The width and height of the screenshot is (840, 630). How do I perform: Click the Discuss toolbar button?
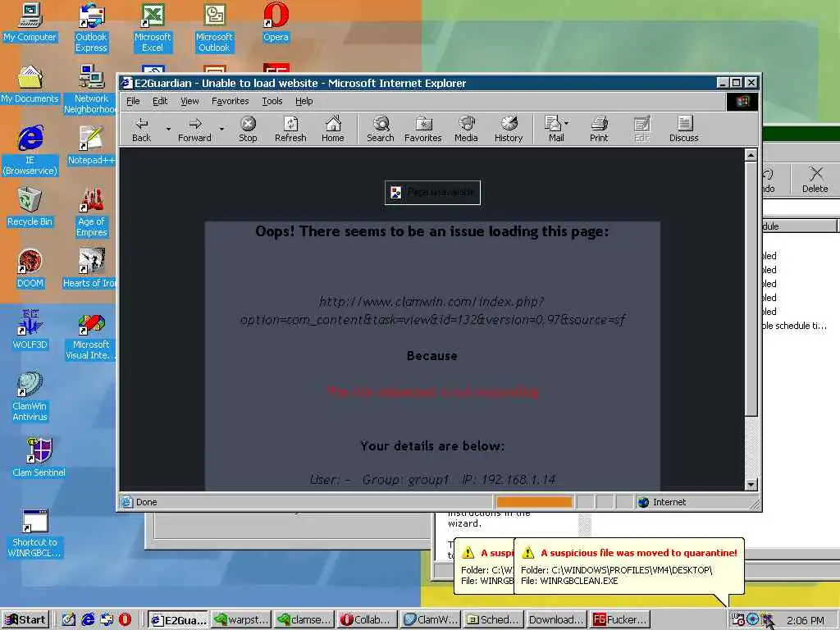pos(683,129)
